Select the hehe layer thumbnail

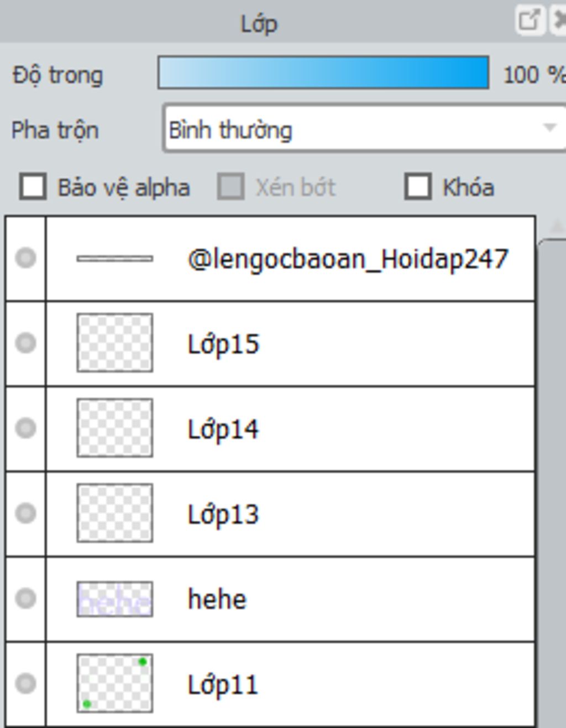tap(115, 599)
